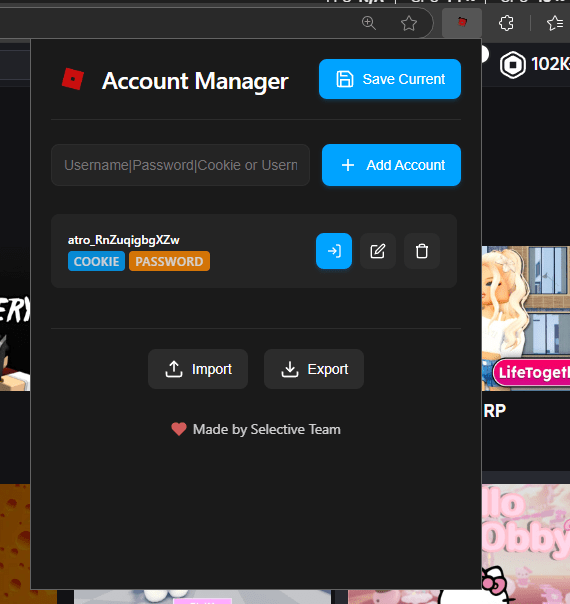Click the Account Manager extension toolbar icon
The width and height of the screenshot is (570, 604).
point(462,23)
